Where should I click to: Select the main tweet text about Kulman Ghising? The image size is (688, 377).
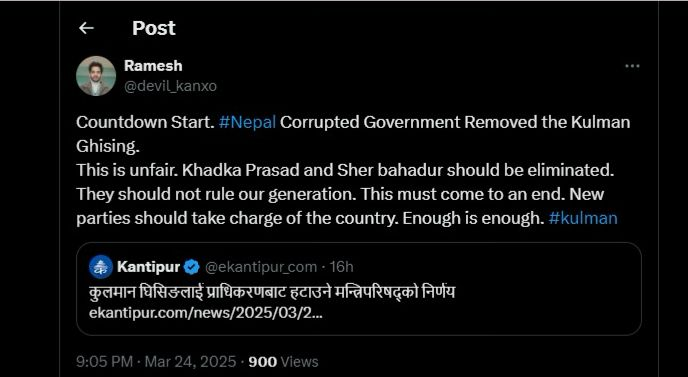click(353, 170)
